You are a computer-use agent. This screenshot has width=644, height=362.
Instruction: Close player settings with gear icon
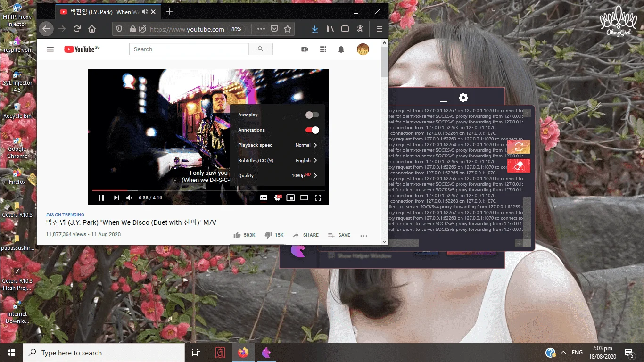pyautogui.click(x=278, y=197)
